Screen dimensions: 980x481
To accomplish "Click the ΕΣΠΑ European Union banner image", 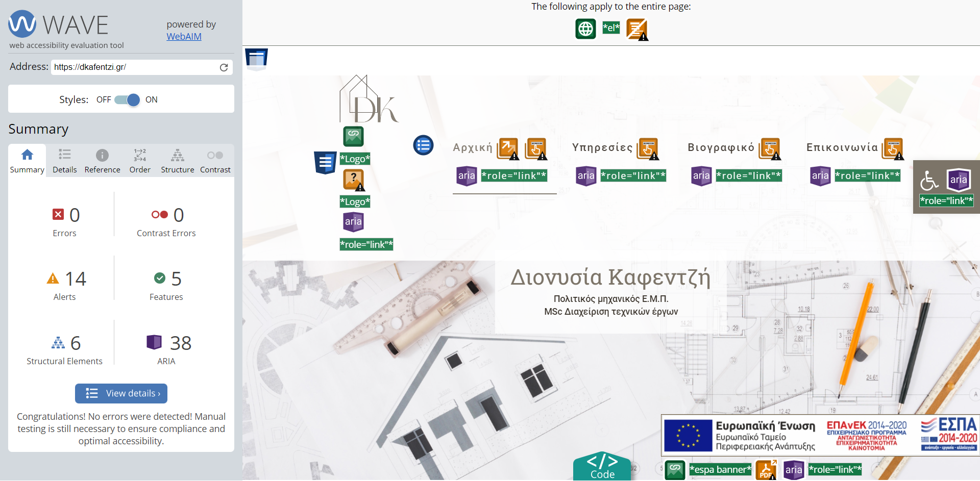I will (820, 435).
